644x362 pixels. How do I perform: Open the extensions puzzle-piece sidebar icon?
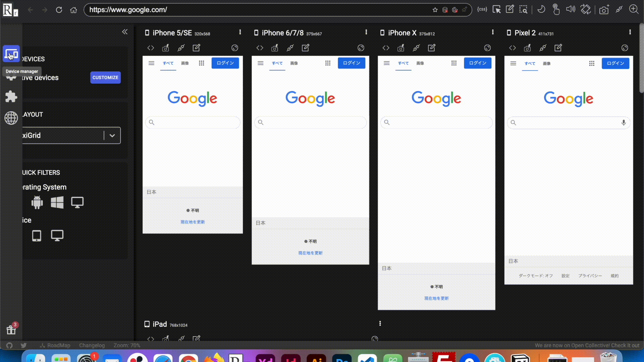(x=11, y=97)
